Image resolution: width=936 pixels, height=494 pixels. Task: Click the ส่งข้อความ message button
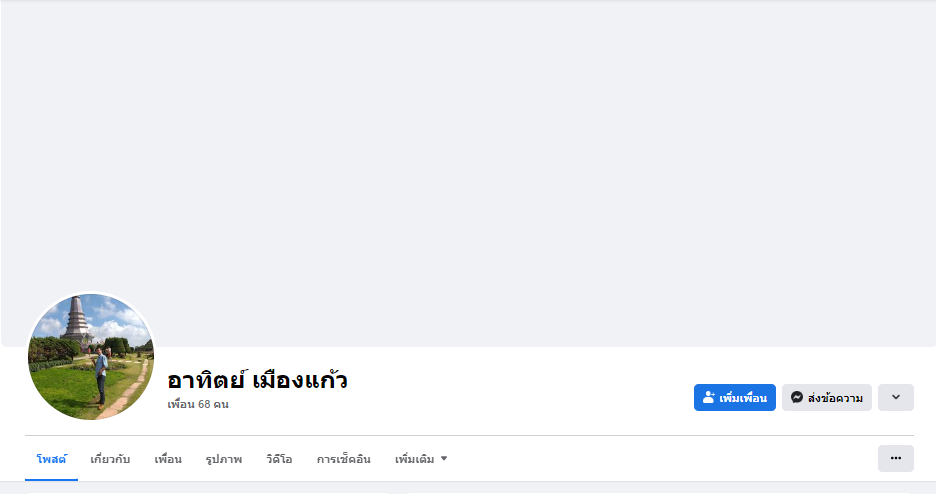pyautogui.click(x=827, y=397)
